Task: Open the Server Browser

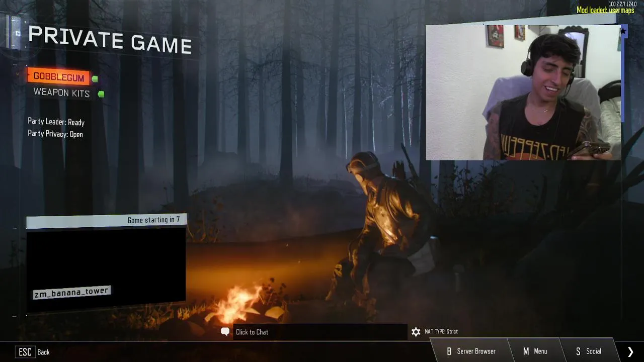Action: click(x=471, y=351)
